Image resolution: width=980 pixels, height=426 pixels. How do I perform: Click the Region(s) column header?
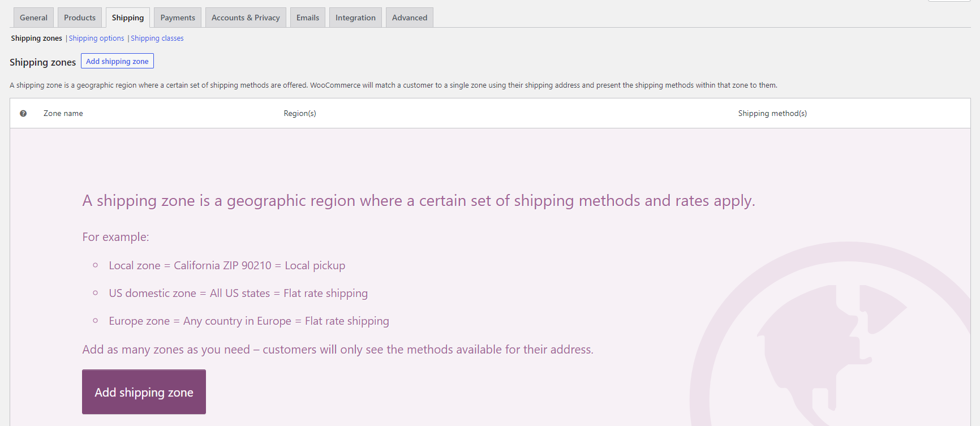300,114
